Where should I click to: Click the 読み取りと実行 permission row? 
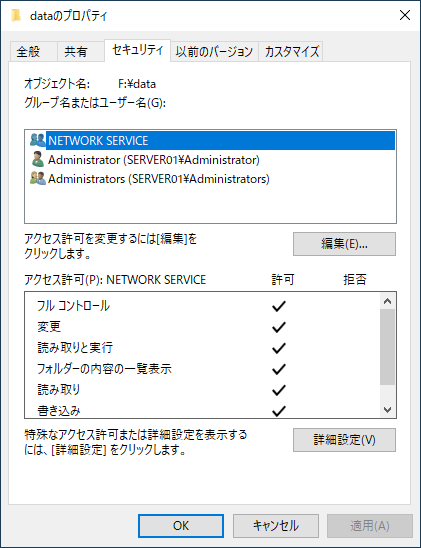(202, 348)
